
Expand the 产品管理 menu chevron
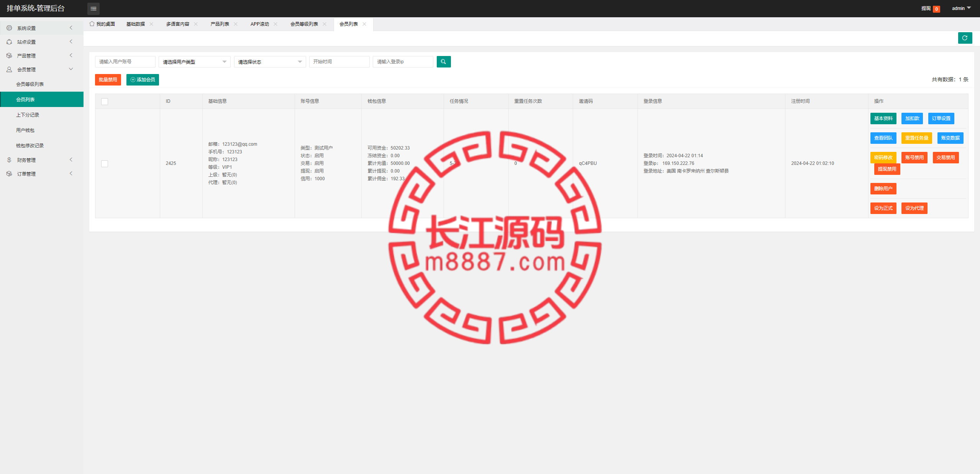[x=71, y=55]
